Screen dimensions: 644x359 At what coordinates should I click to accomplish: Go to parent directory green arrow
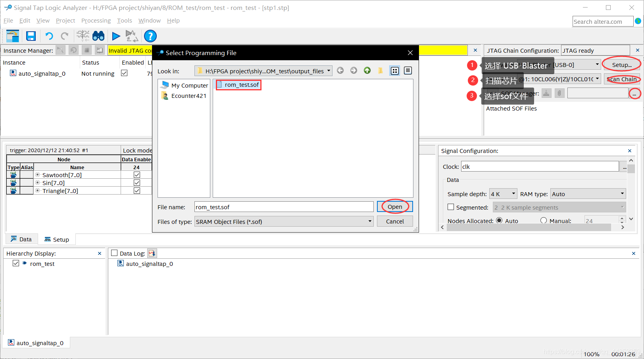click(x=367, y=71)
